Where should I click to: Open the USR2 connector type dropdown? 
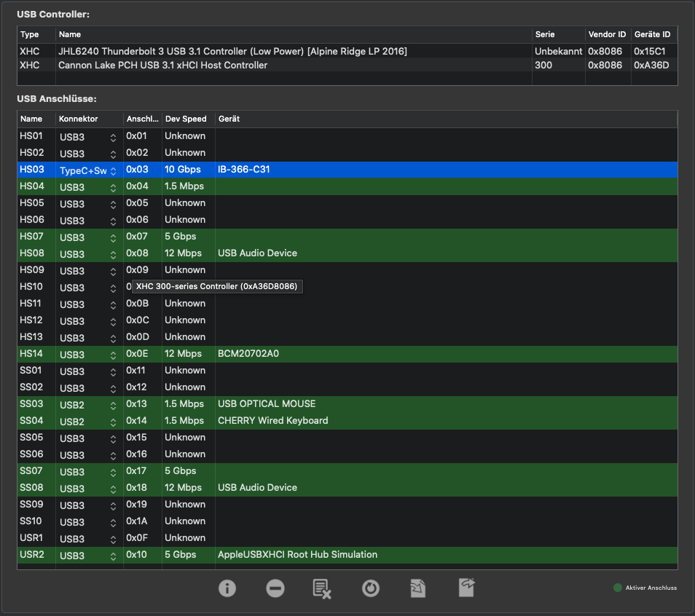[x=113, y=556]
